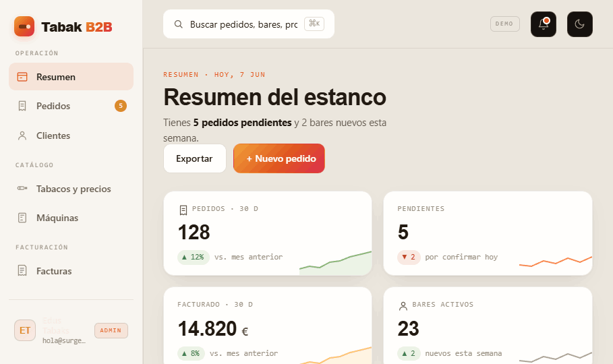Screen dimensions: 613x364
Task: Click the Máquinas sidebar icon
Action: tap(22, 218)
